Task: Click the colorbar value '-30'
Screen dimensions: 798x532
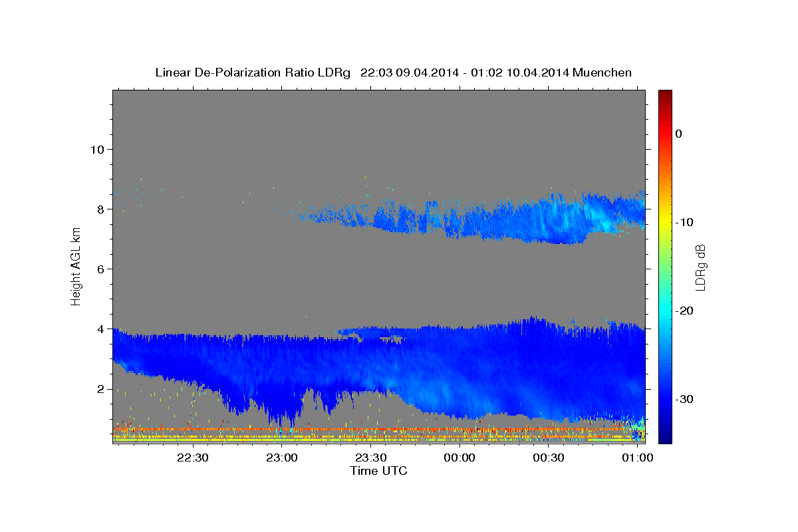Action: (x=684, y=399)
